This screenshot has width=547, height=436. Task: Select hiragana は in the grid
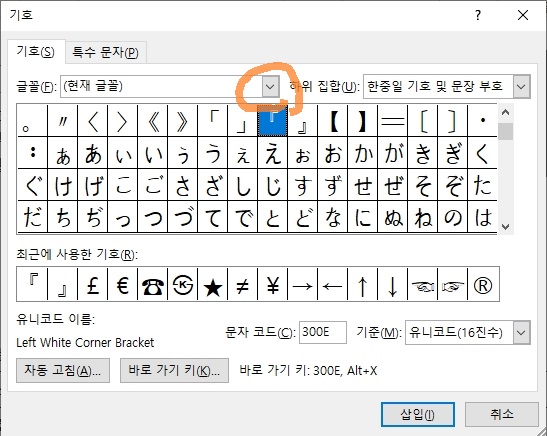[x=482, y=217]
